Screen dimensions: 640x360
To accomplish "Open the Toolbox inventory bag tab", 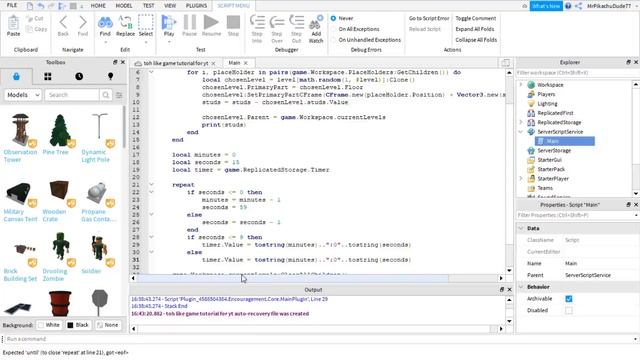I will pyautogui.click(x=16, y=76).
